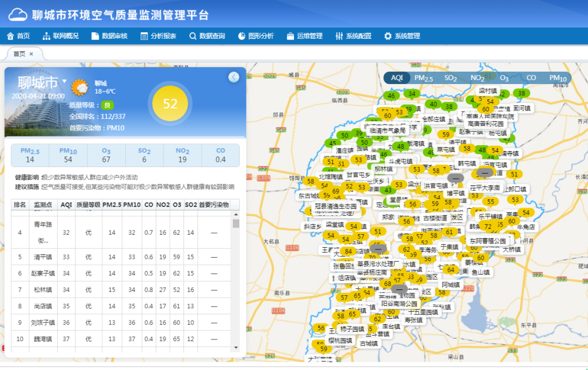This screenshot has width=588, height=370.
Task: Click the 数据审核 document icon
Action: point(95,36)
